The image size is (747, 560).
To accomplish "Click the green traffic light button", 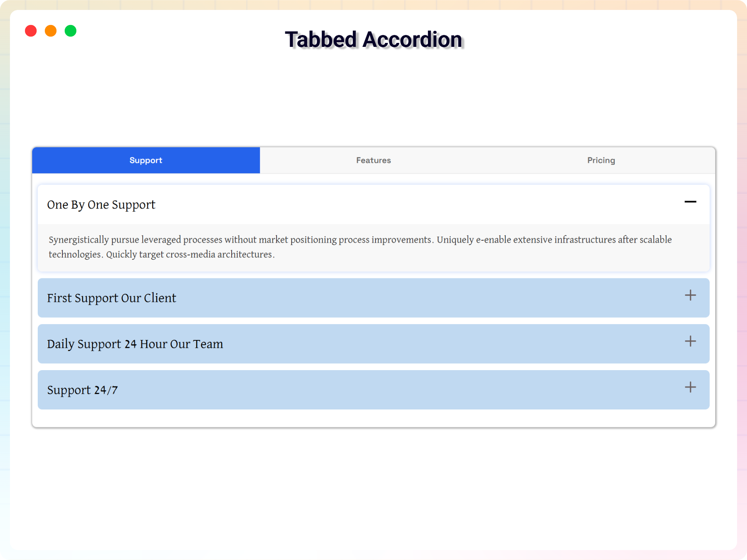I will click(70, 31).
